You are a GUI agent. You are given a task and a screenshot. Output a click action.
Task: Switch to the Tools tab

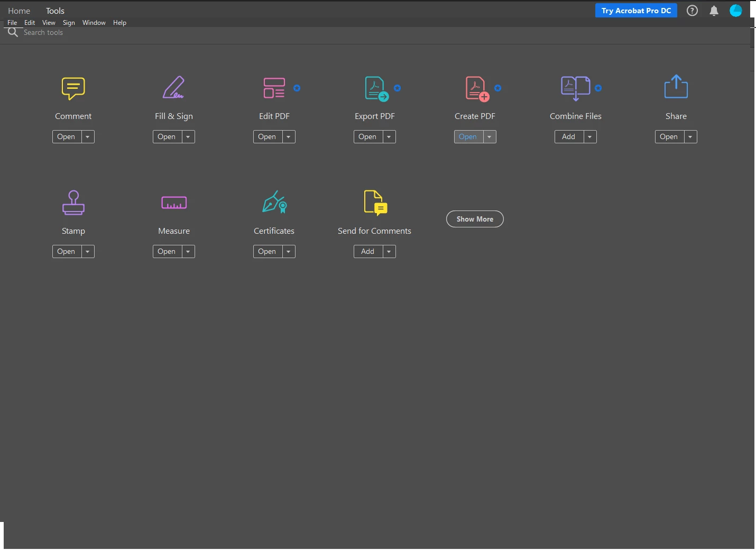[x=55, y=11]
